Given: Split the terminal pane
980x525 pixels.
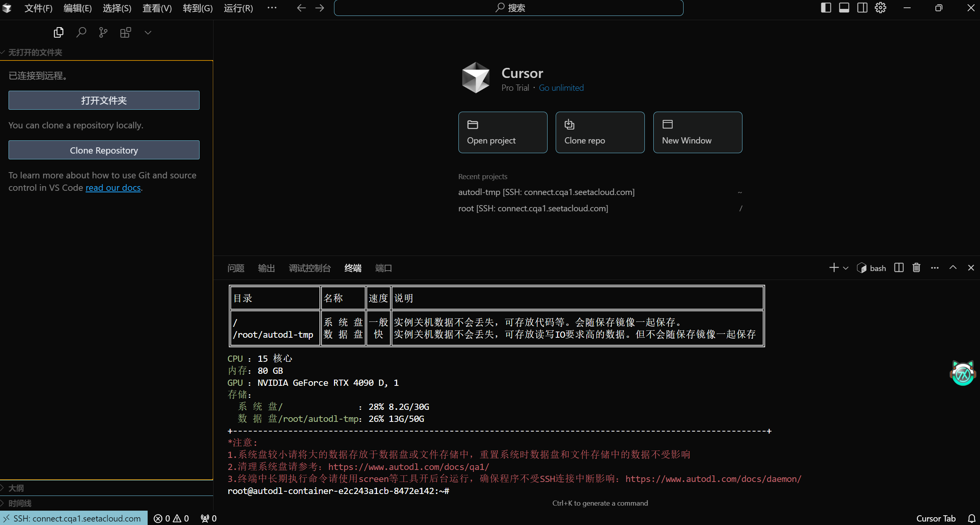Looking at the screenshot, I should pyautogui.click(x=899, y=268).
